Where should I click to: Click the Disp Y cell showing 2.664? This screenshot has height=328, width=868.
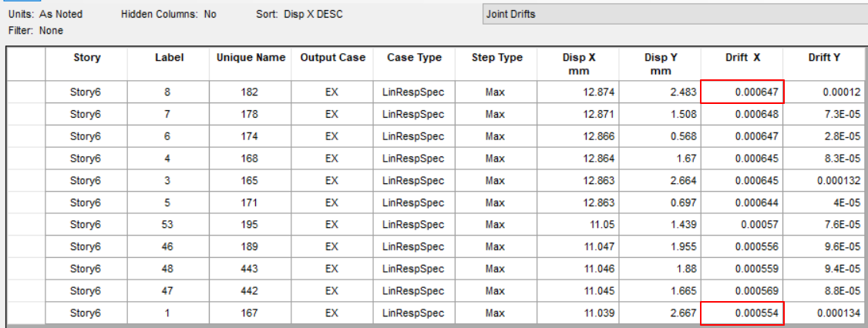661,181
